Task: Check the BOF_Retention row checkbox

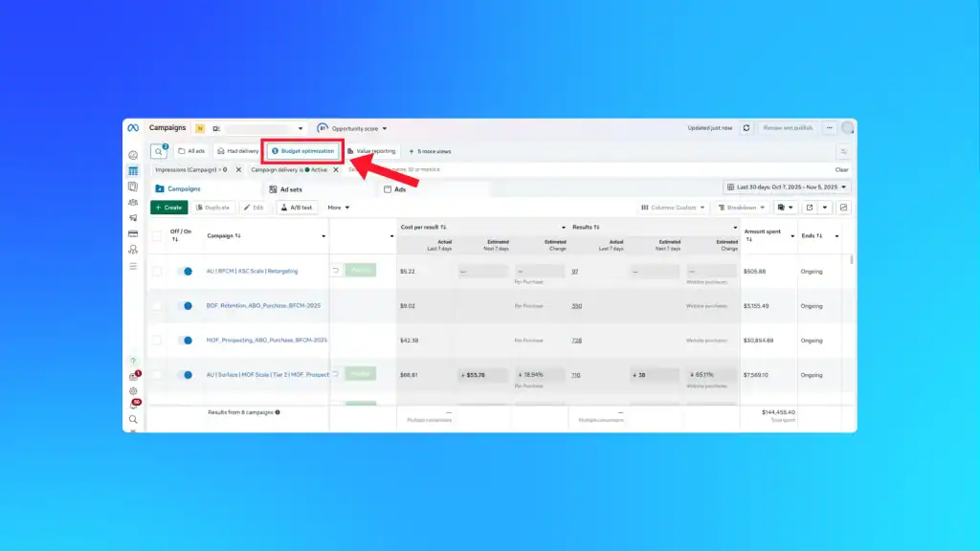Action: pyautogui.click(x=157, y=306)
